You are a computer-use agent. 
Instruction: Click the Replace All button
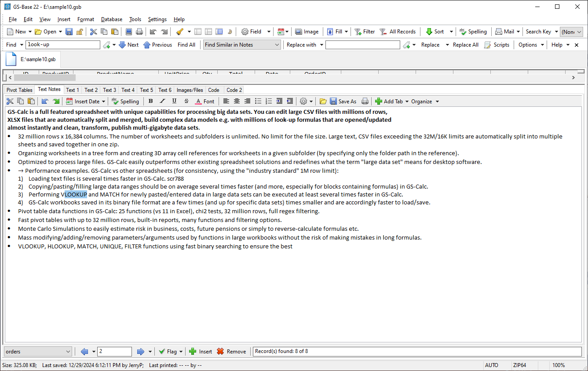coord(466,45)
